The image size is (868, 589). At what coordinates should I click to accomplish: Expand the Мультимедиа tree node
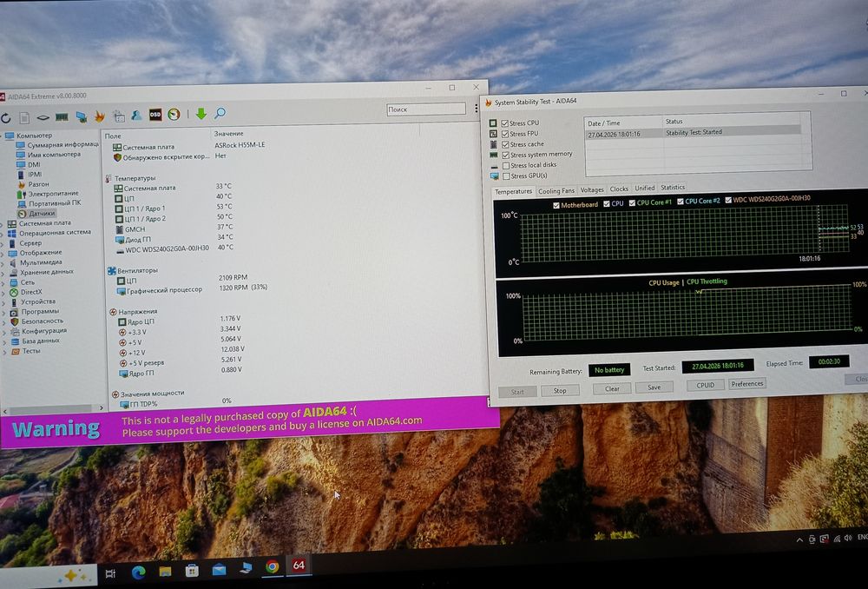2,263
